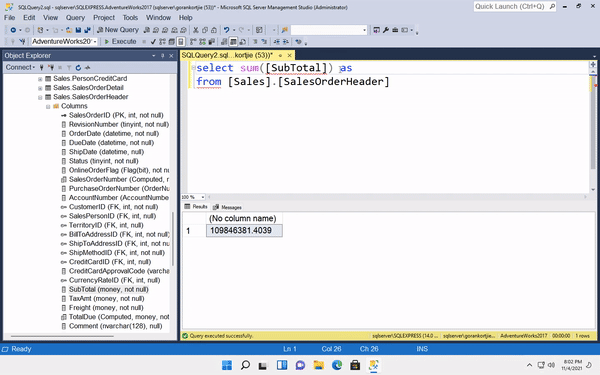Open Microsoft Edge from taskbar
Viewport: 600px width, 375px height.
click(x=337, y=365)
